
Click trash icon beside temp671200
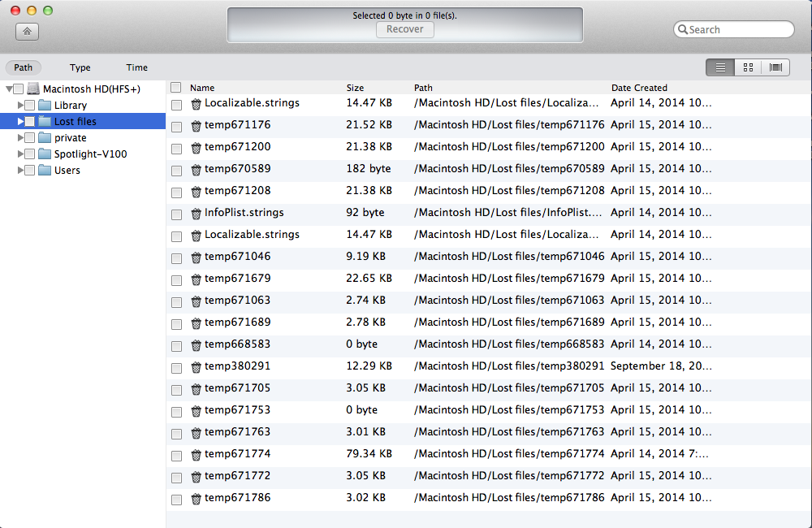point(196,148)
